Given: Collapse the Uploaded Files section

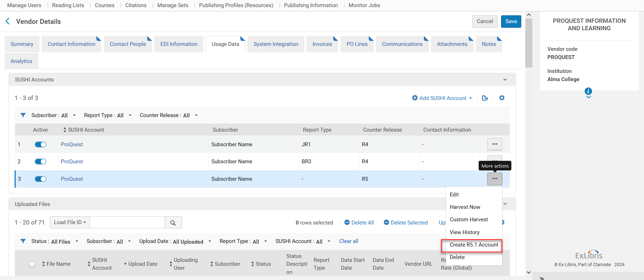Looking at the screenshot, I should tap(505, 204).
